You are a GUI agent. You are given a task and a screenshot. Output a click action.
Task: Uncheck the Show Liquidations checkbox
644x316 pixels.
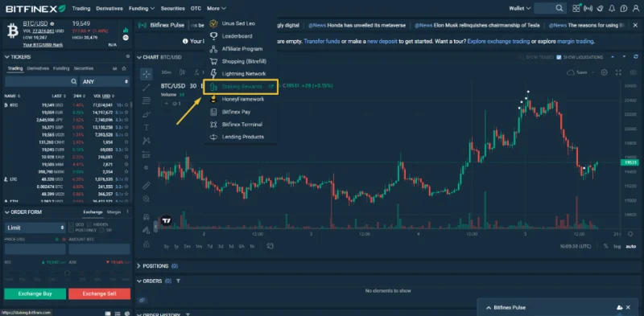coord(559,57)
